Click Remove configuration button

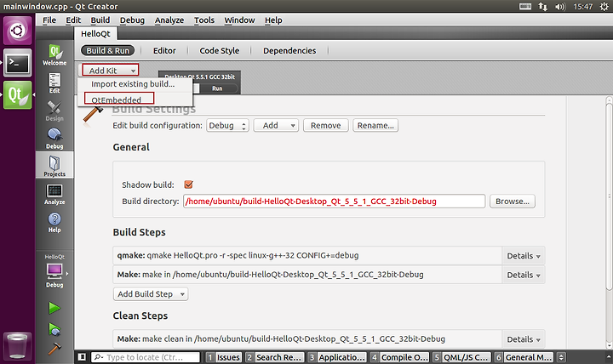pos(325,126)
